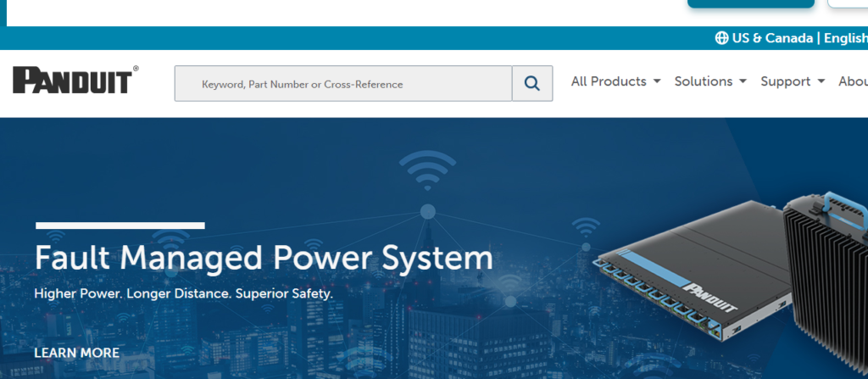Focus the Keyword, Part Number search field
This screenshot has height=379, width=868.
[343, 84]
